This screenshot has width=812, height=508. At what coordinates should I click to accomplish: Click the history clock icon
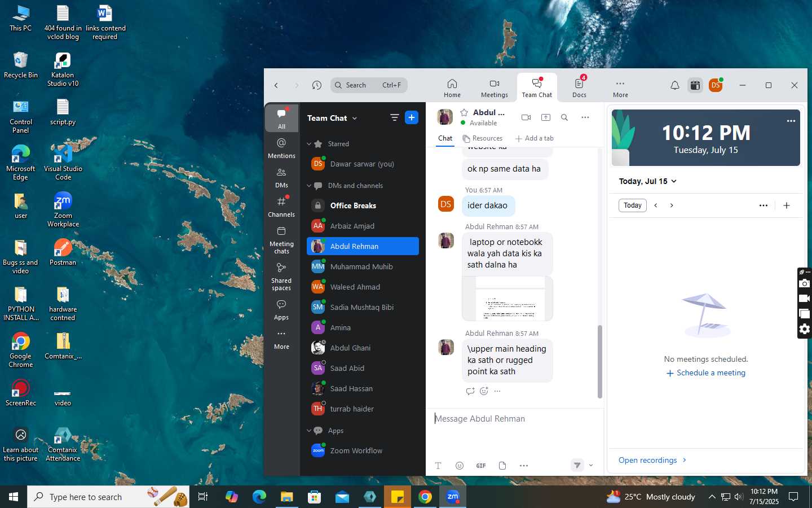tap(317, 85)
